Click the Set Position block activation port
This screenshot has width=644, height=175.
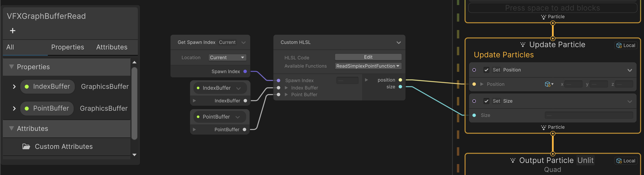coord(474,70)
